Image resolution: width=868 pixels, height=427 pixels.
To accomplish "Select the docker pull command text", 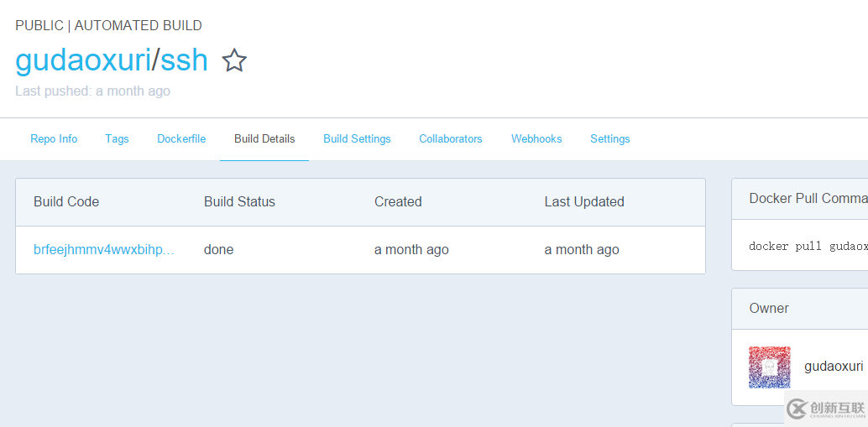I will point(808,246).
